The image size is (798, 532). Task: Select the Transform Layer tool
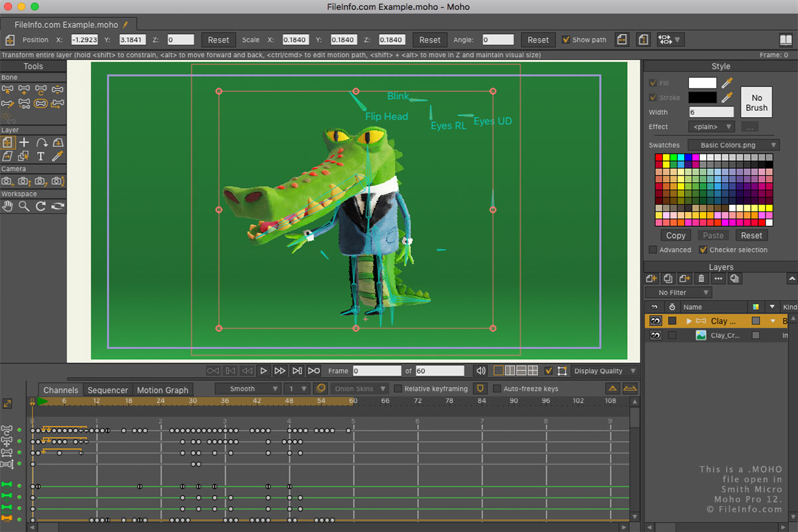(x=7, y=142)
